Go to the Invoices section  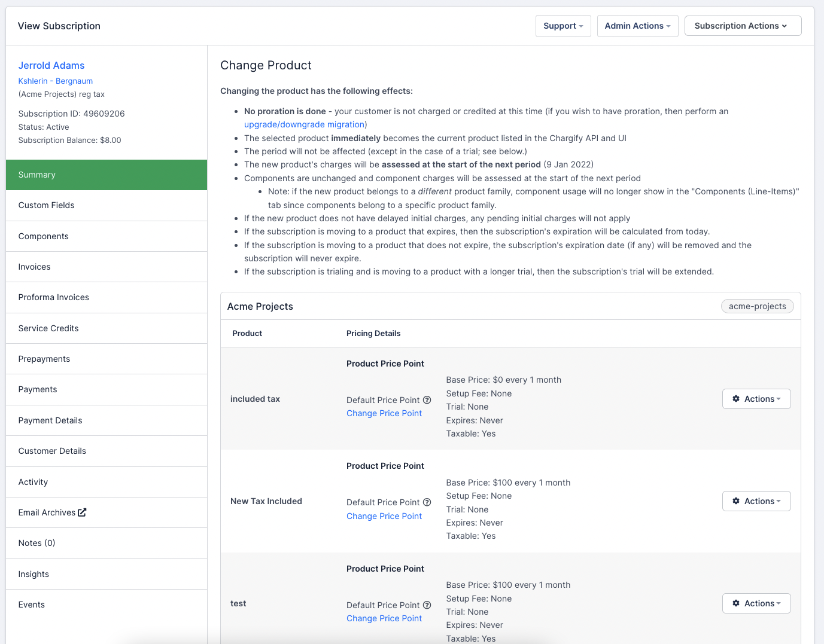[x=34, y=267]
